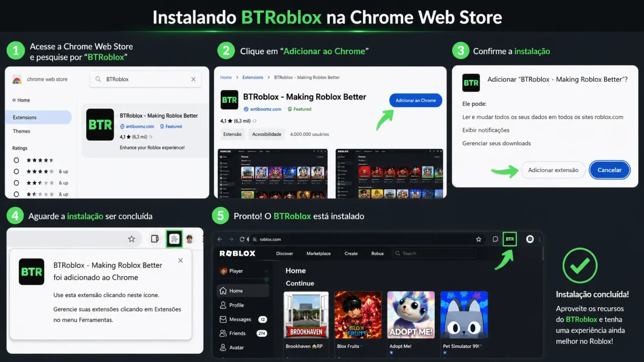644x362 pixels.
Task: Click into the BTRoblox store search field
Action: pyautogui.click(x=145, y=79)
